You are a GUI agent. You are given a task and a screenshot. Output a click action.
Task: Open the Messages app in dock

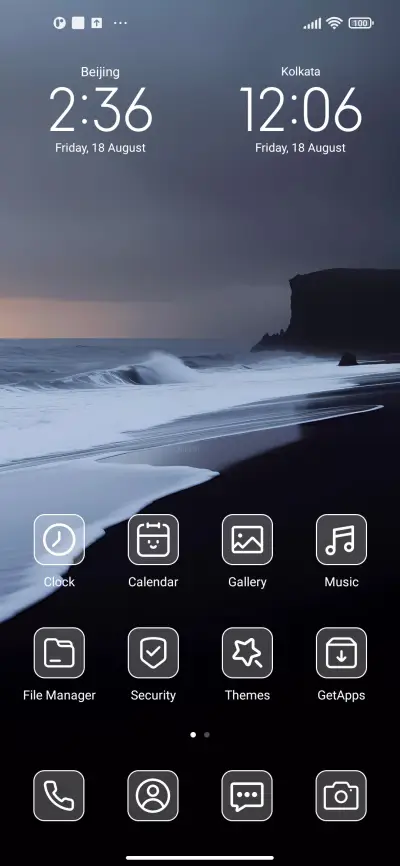247,796
